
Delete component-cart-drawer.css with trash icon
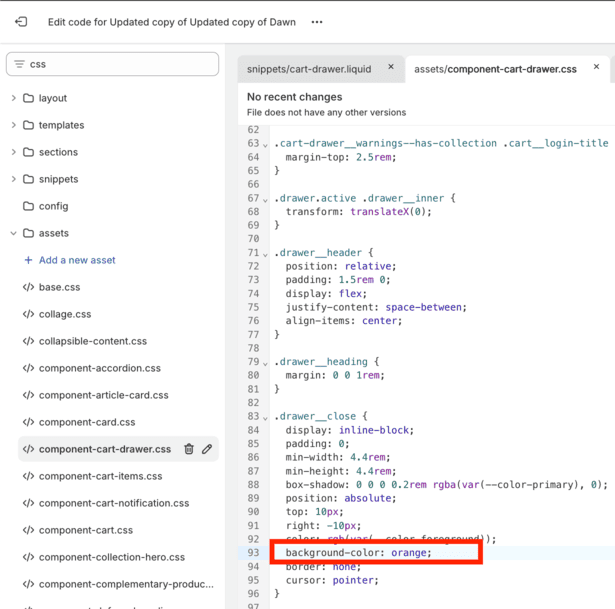tap(189, 449)
